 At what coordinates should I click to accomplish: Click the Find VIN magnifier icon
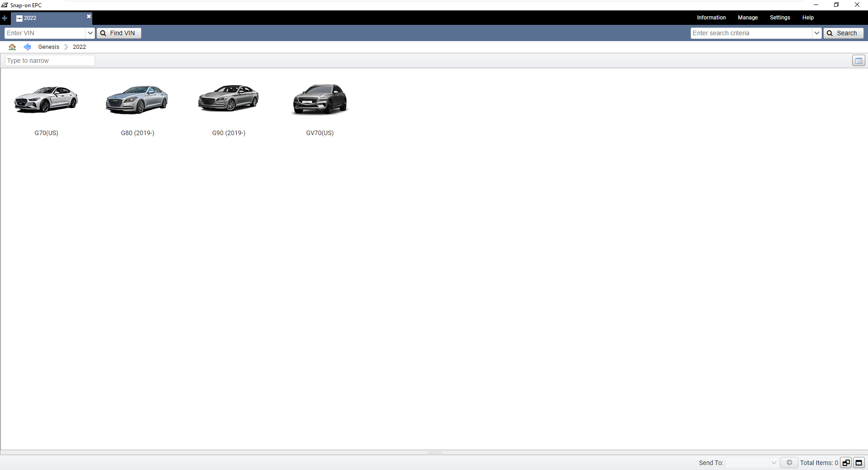point(103,33)
